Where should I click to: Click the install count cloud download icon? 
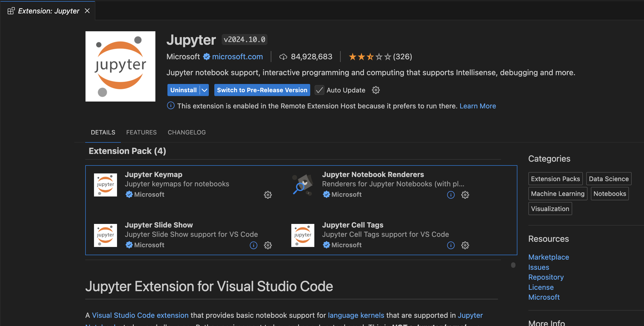tap(283, 57)
